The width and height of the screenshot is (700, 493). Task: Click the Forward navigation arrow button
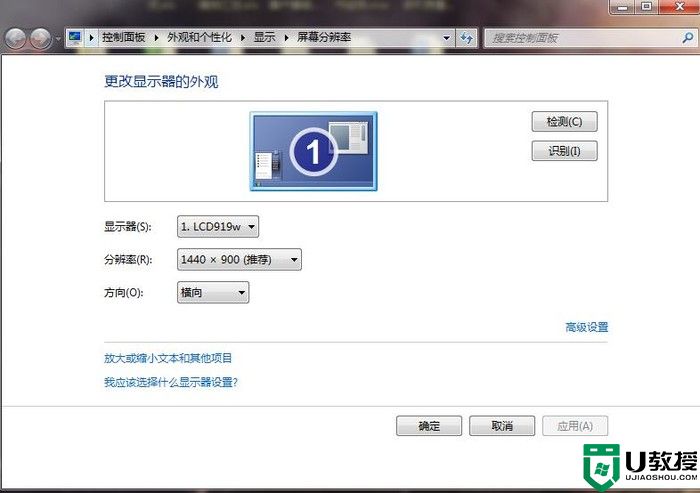pos(41,39)
